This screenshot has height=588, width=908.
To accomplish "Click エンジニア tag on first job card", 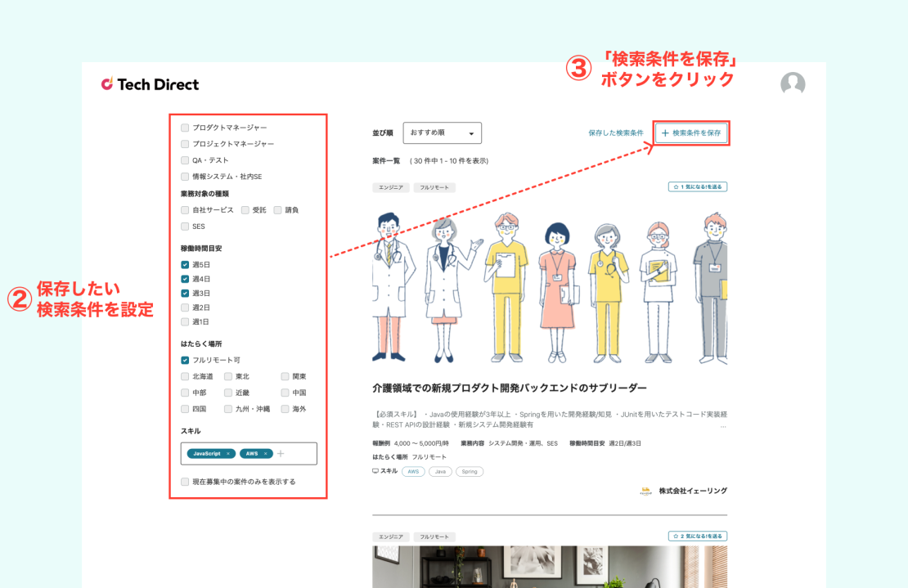I will [x=391, y=187].
